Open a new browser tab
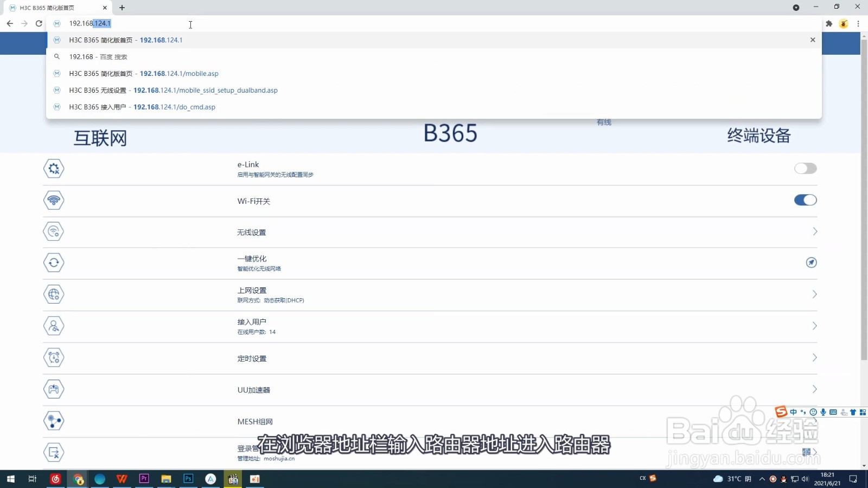This screenshot has height=488, width=868. (122, 8)
